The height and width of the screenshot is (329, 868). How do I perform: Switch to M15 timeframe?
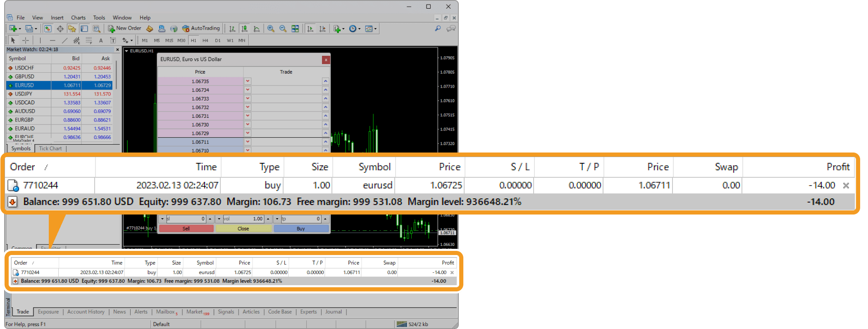click(169, 41)
